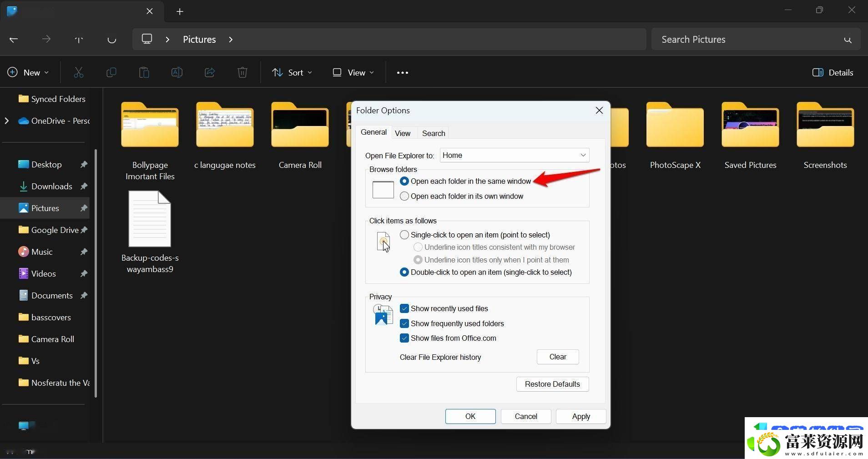
Task: Toggle the Details pane
Action: coord(833,72)
